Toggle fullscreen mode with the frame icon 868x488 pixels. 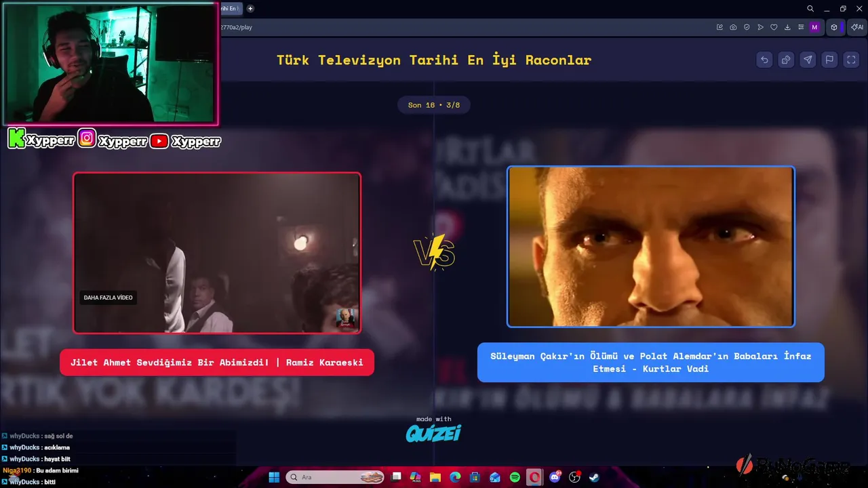[x=851, y=60]
